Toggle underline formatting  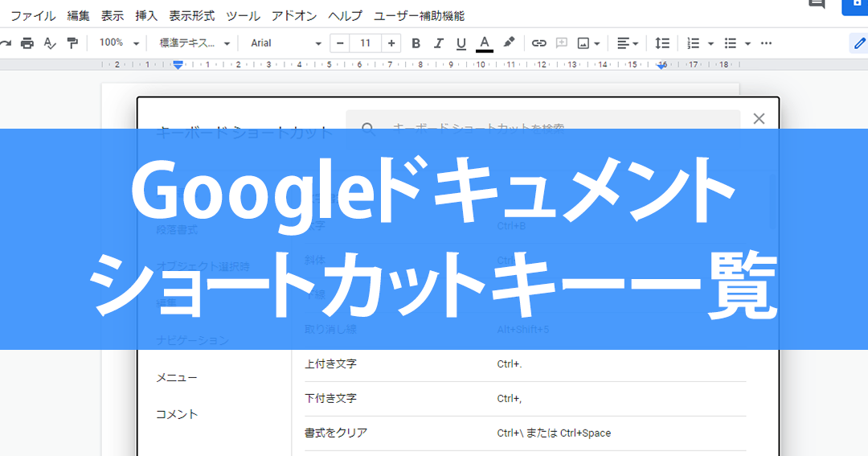(461, 43)
